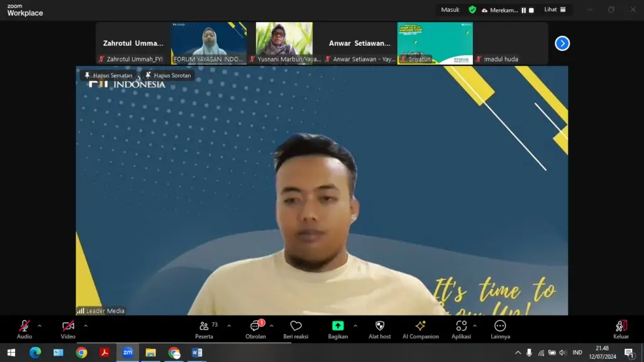Image resolution: width=644 pixels, height=362 pixels.
Task: Open Beri reaksi reactions menu
Action: coord(296,329)
